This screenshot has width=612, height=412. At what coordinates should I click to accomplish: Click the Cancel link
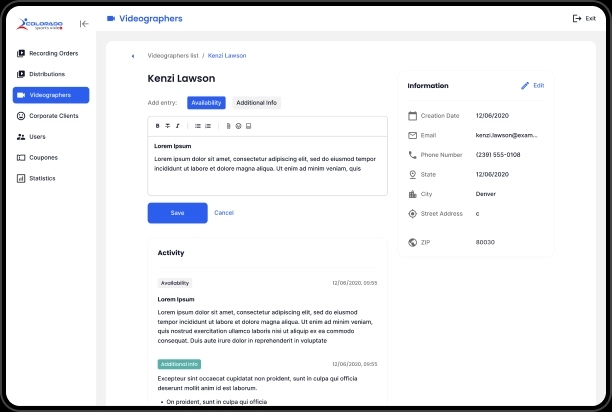click(x=224, y=213)
